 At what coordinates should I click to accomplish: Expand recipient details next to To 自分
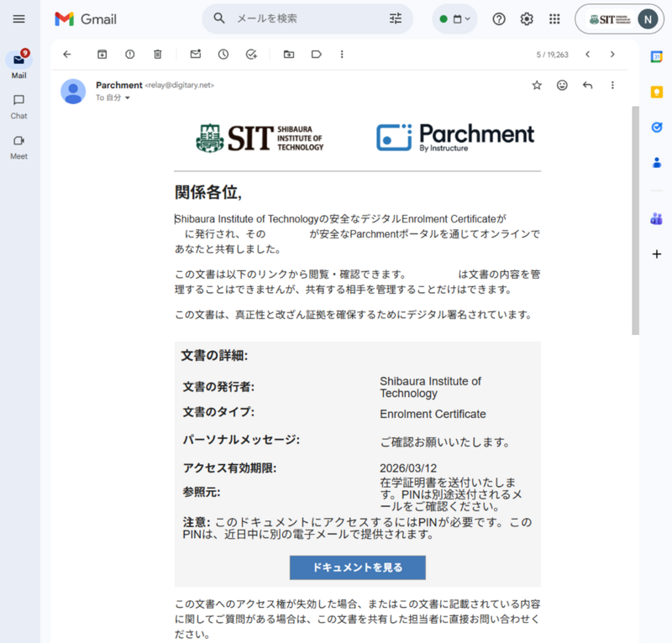(128, 98)
